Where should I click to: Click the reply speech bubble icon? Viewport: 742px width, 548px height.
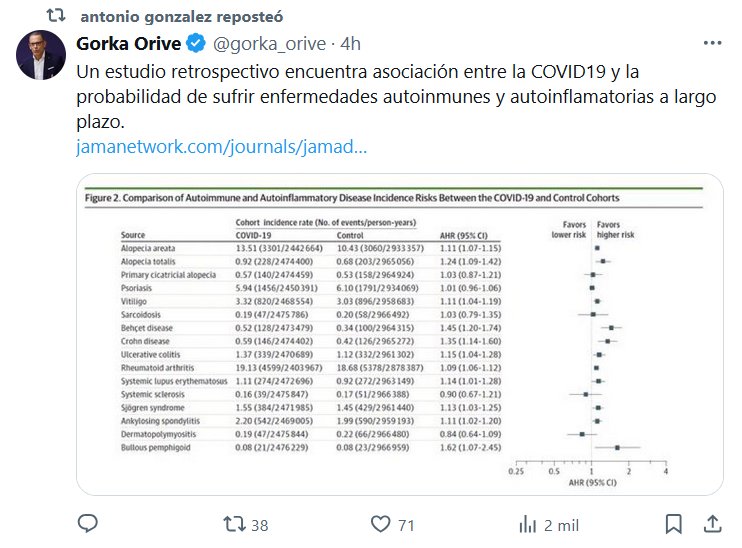(88, 523)
